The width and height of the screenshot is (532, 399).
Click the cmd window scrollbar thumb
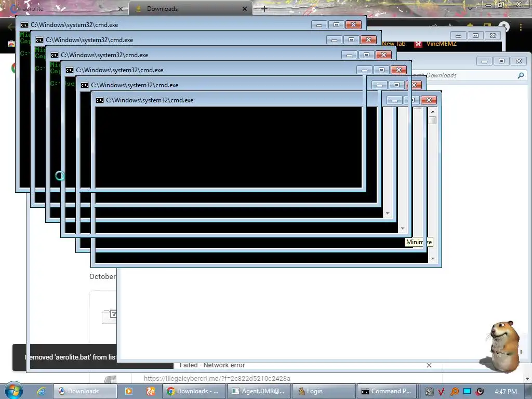tap(433, 120)
